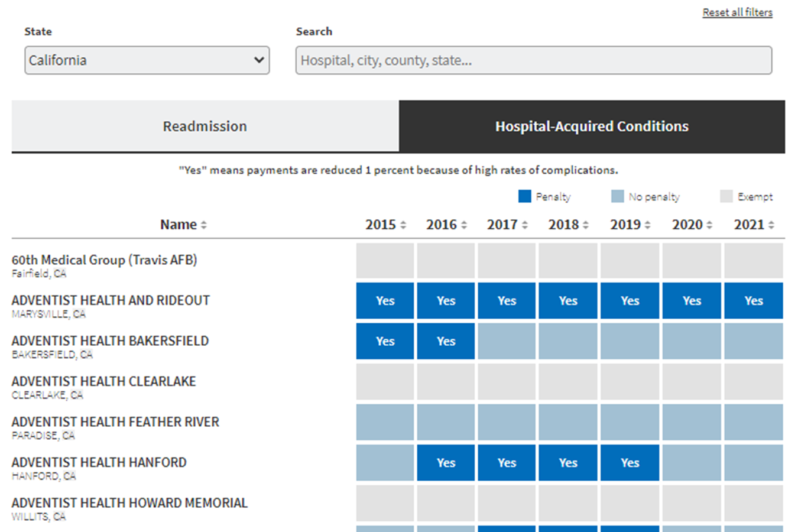This screenshot has height=532, width=798.
Task: Open Adventist Health and Rideout hospital name
Action: (111, 300)
